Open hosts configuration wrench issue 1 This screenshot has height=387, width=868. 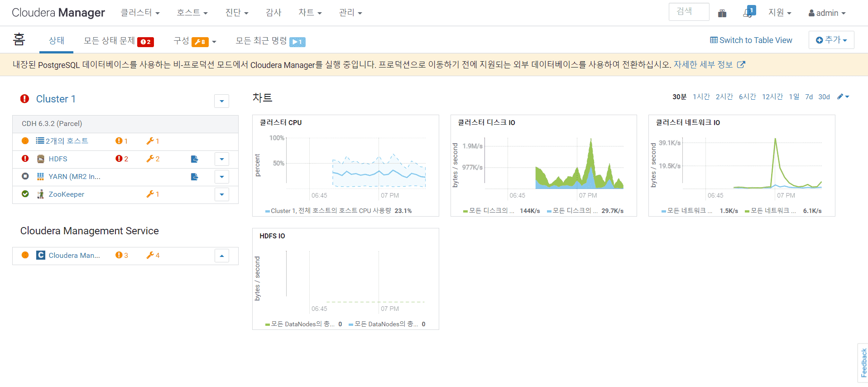point(153,141)
